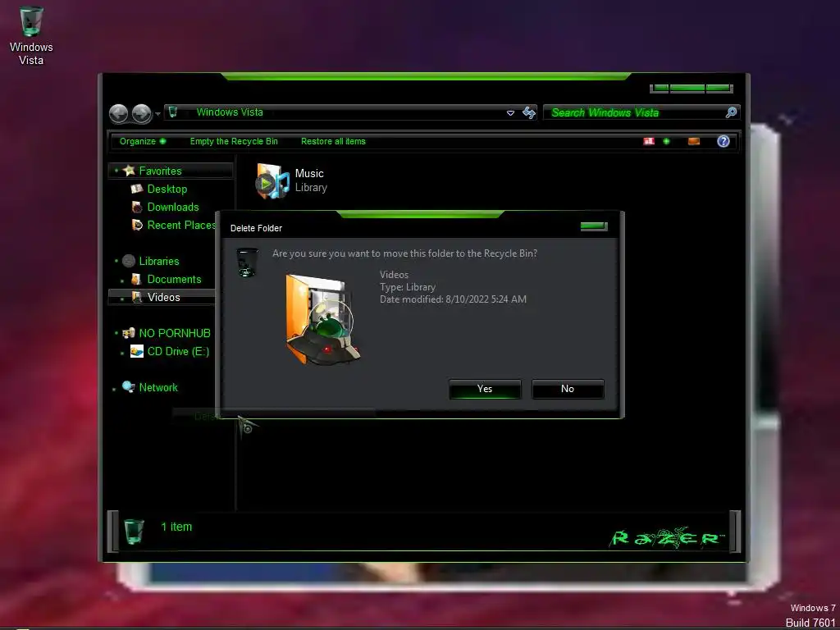Close the explorer window
Viewport: 840px width, 630px height.
click(719, 89)
